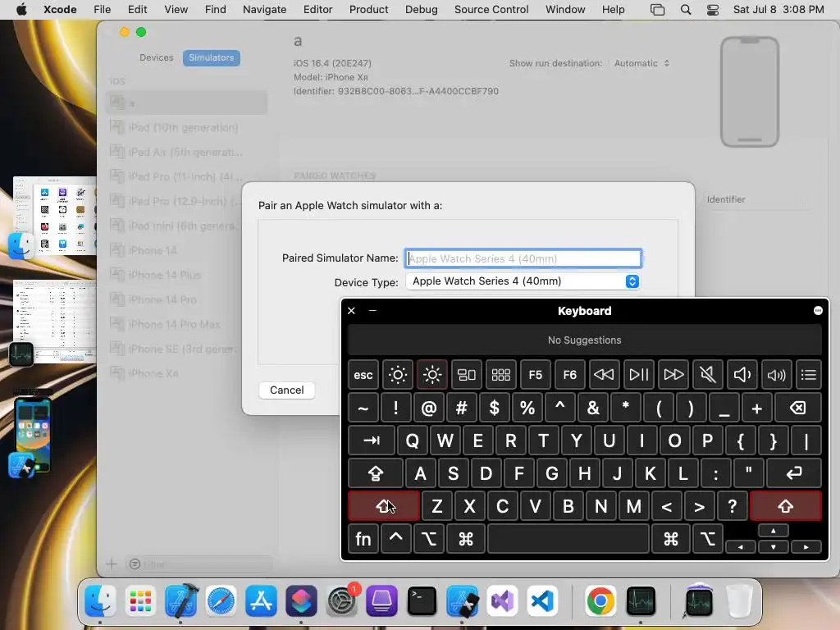
Task: Open Terminal from the Dock
Action: [422, 601]
